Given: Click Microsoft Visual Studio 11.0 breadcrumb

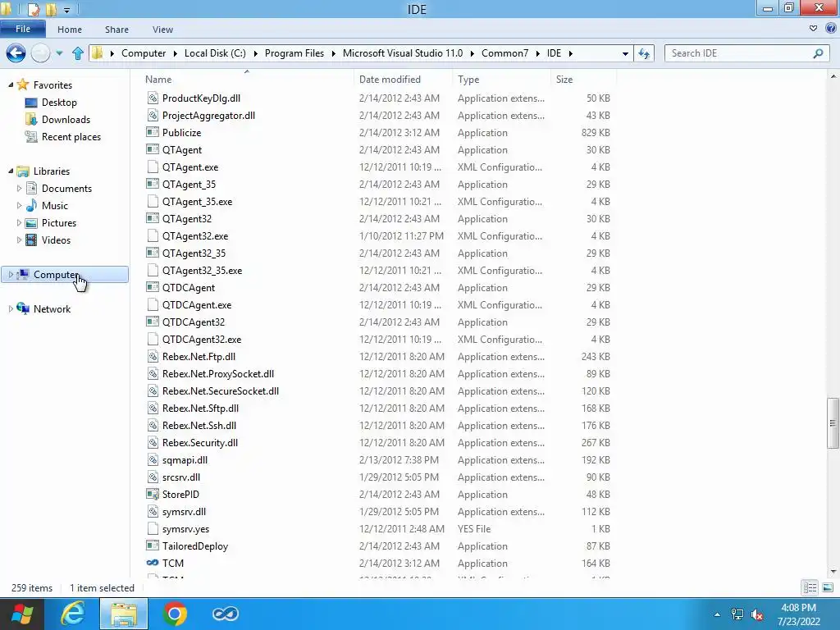Looking at the screenshot, I should click(402, 53).
